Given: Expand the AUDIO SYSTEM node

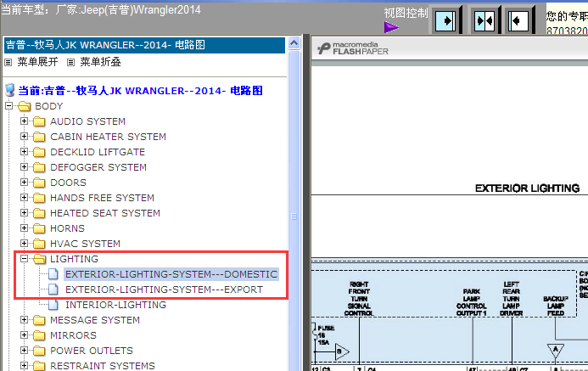Looking at the screenshot, I should pyautogui.click(x=24, y=121).
